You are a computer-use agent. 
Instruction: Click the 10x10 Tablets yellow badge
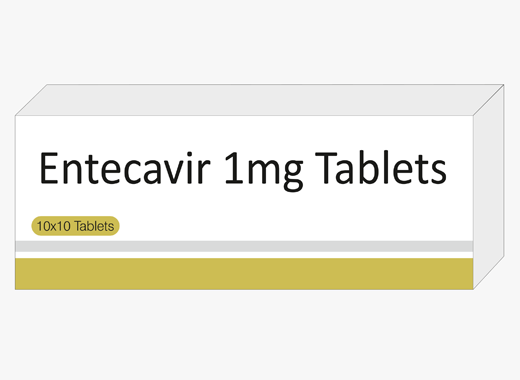click(75, 226)
